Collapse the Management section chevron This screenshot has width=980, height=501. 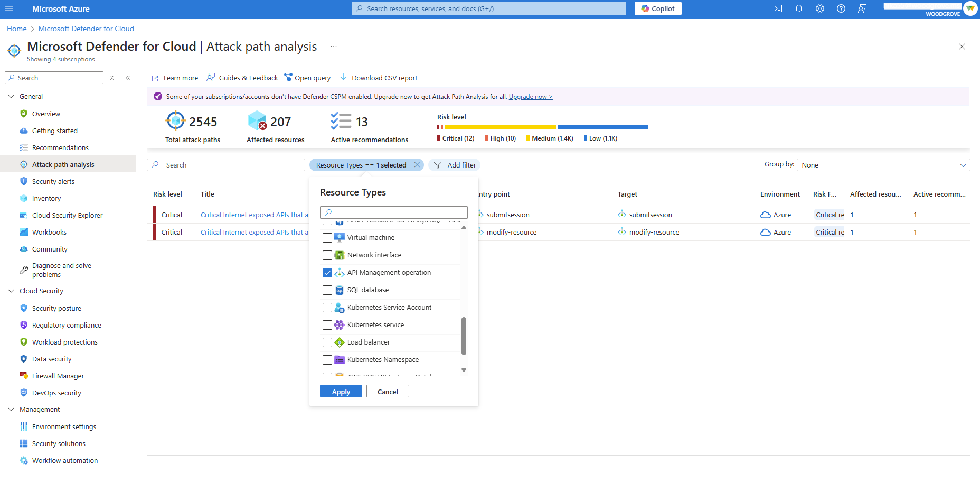coord(11,409)
